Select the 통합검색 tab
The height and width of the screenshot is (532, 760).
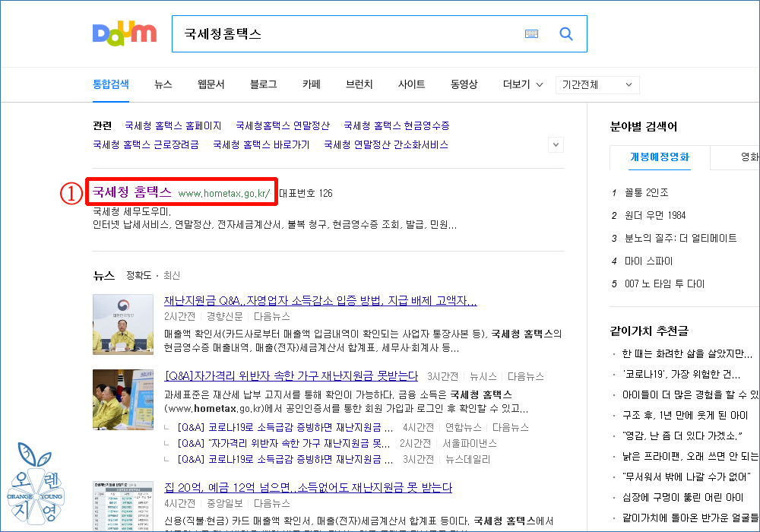tap(111, 84)
